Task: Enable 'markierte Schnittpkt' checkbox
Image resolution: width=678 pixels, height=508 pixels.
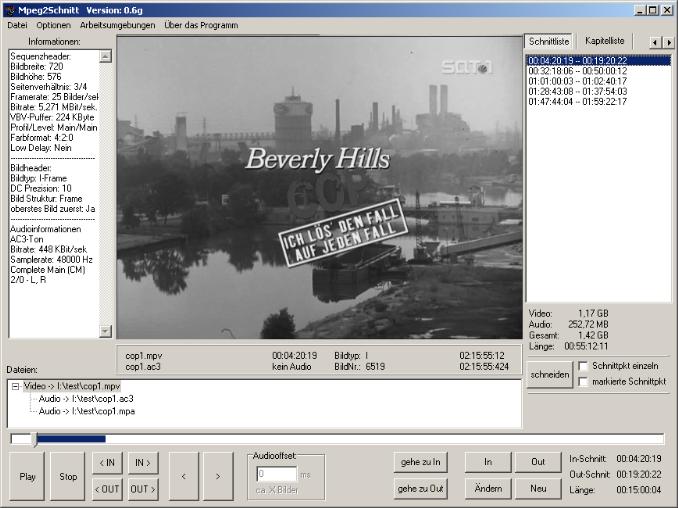Action: point(583,382)
